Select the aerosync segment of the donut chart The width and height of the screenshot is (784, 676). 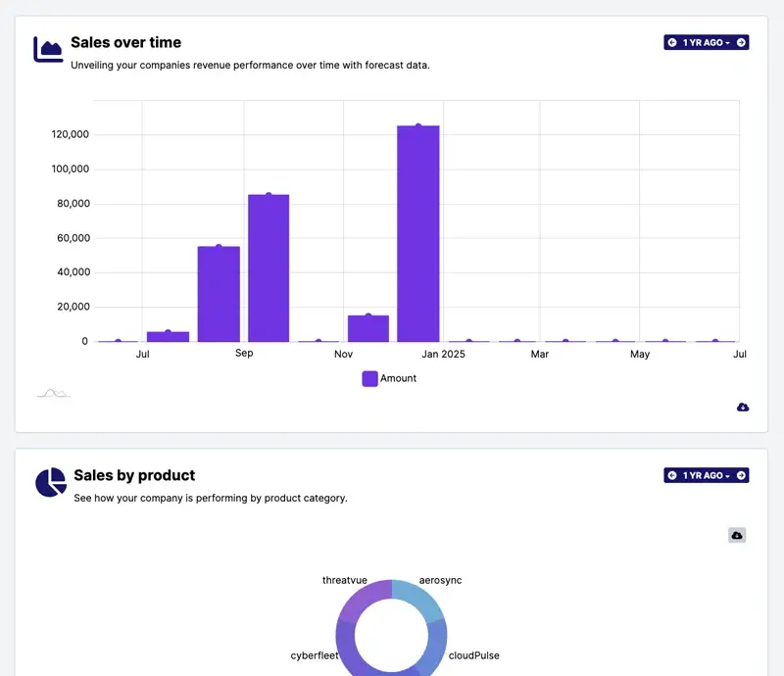pos(416,600)
